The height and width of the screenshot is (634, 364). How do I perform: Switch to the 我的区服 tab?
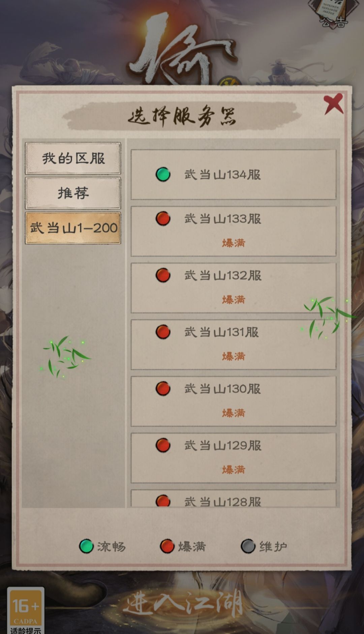tap(73, 158)
